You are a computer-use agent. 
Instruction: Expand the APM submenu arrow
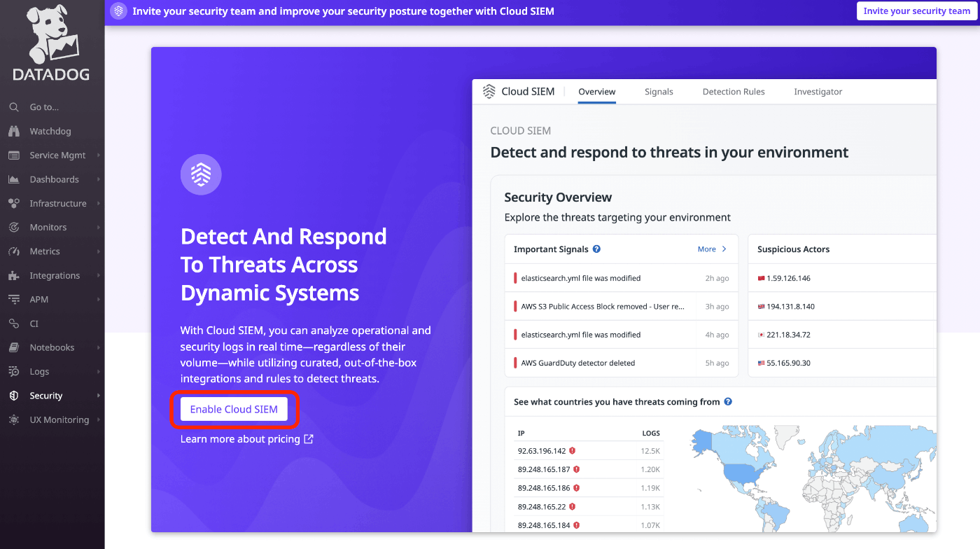point(99,299)
